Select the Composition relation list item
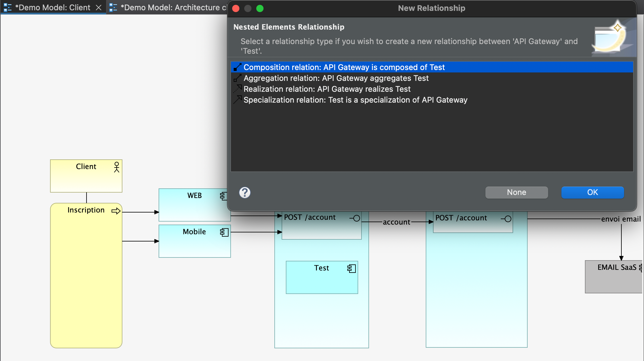Viewport: 644px width, 361px height. (x=432, y=67)
